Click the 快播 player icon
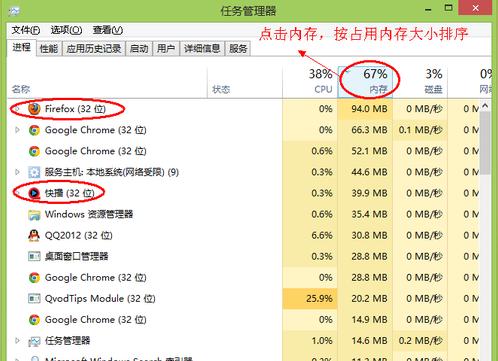The width and height of the screenshot is (498, 361). click(x=34, y=193)
